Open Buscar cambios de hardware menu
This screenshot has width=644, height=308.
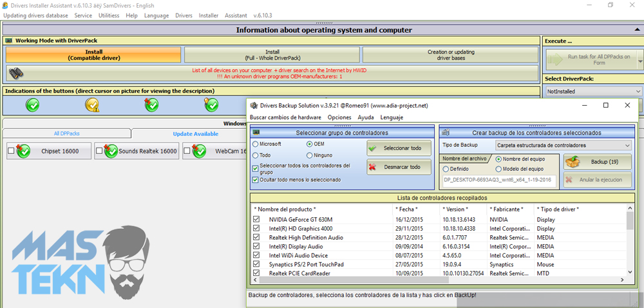pos(285,117)
